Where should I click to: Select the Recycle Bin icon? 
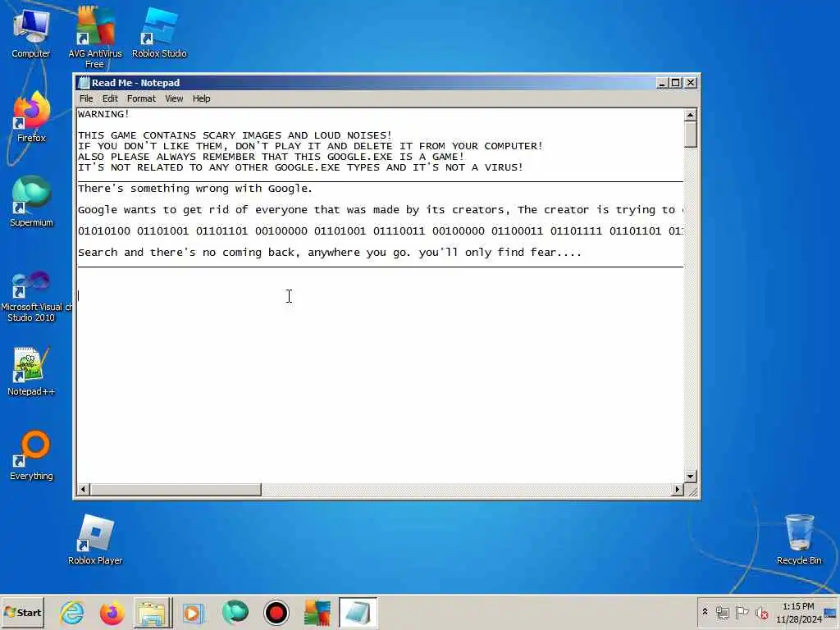[x=799, y=540]
